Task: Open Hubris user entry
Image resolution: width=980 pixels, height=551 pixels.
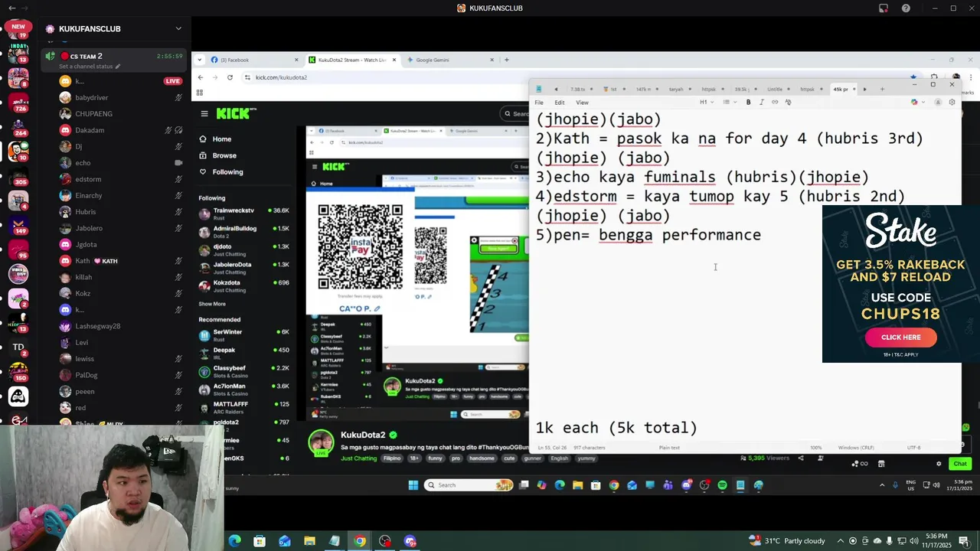Action: pyautogui.click(x=86, y=212)
